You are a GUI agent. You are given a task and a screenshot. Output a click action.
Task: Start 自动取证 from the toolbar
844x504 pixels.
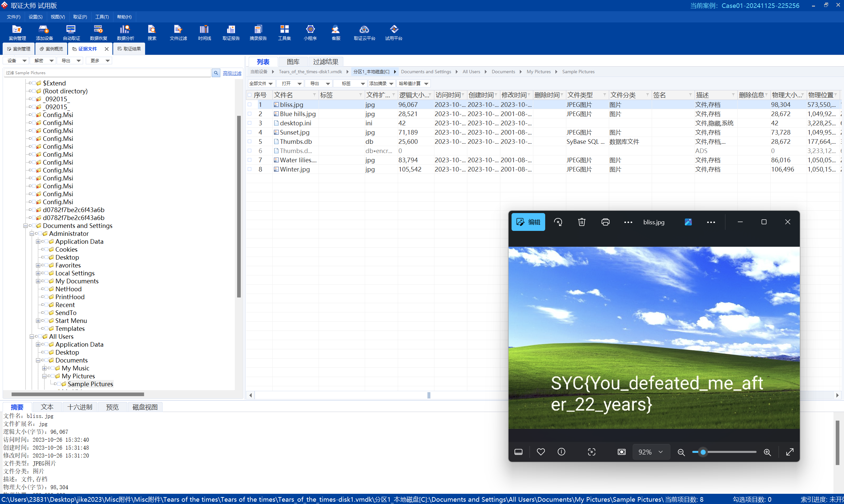click(x=71, y=33)
